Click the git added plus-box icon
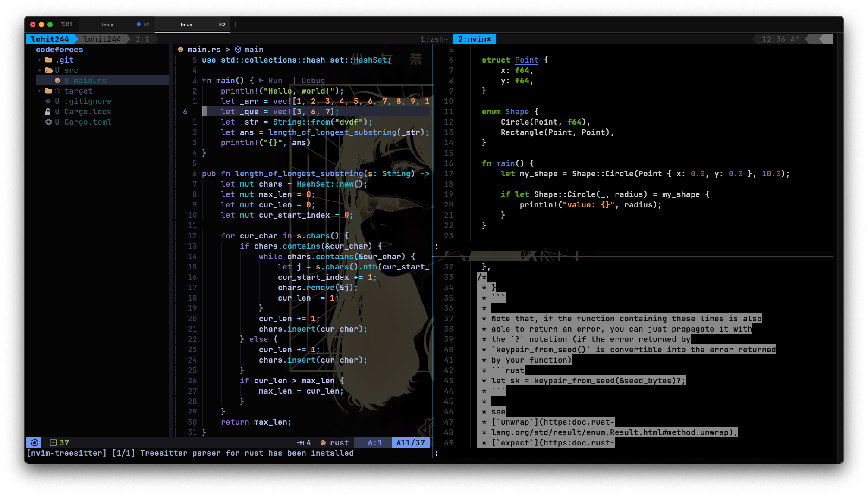Screen dimensions: 868x495 [53, 443]
